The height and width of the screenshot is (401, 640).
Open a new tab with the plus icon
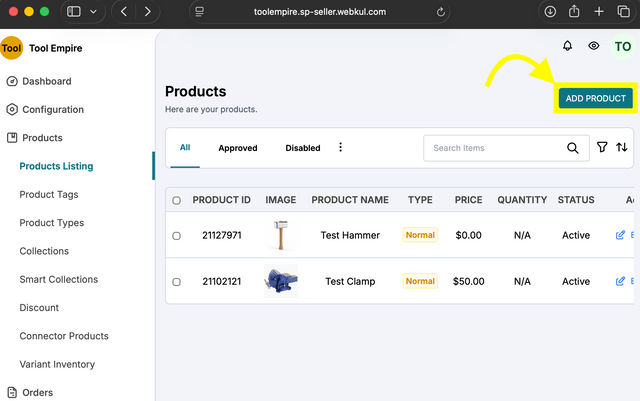pyautogui.click(x=599, y=11)
